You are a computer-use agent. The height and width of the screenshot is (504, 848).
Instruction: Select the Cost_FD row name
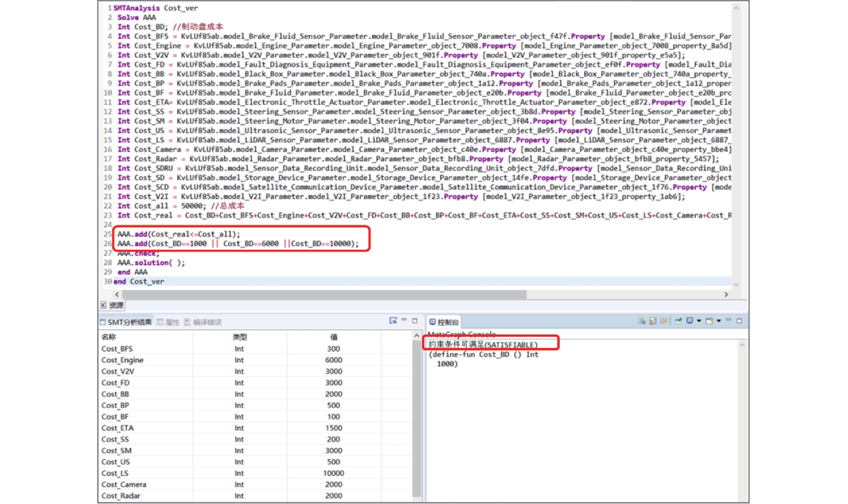coord(115,383)
